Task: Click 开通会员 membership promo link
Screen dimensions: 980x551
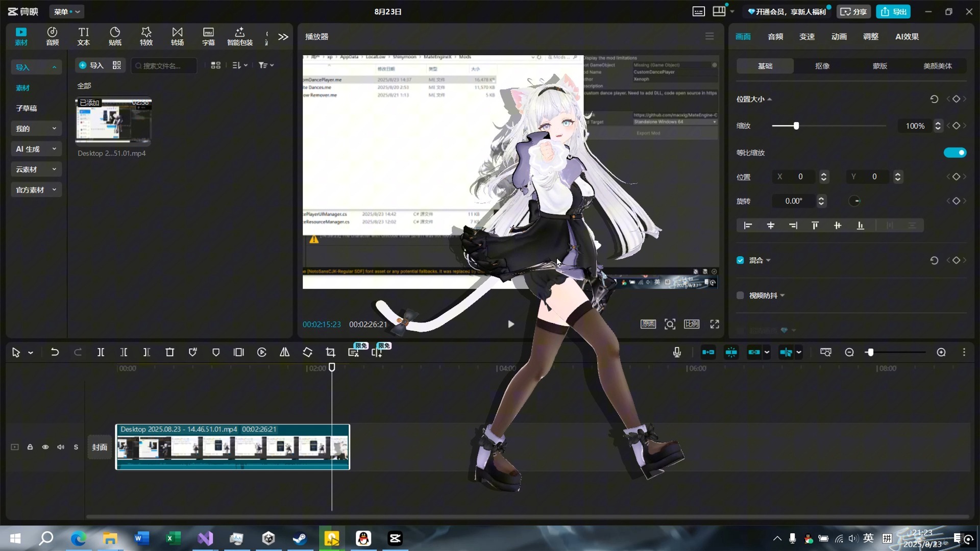Action: coord(788,11)
